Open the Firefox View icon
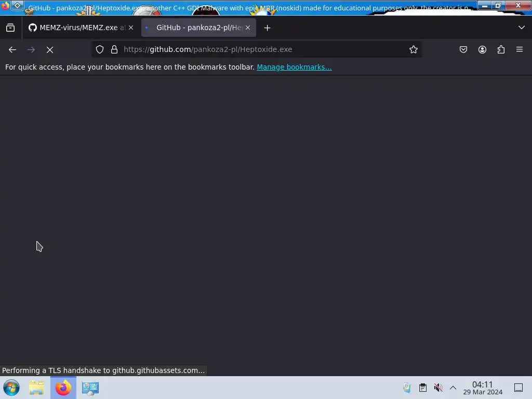The height and width of the screenshot is (399, 532). [x=10, y=28]
